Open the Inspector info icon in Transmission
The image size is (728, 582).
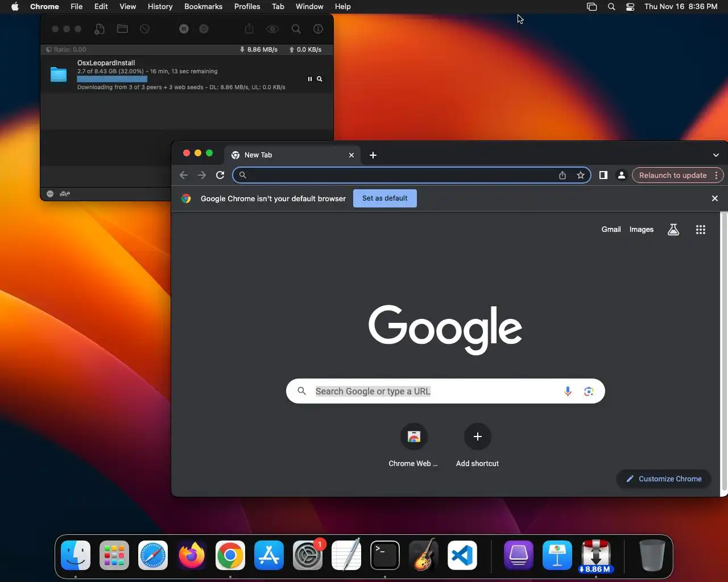coord(318,29)
